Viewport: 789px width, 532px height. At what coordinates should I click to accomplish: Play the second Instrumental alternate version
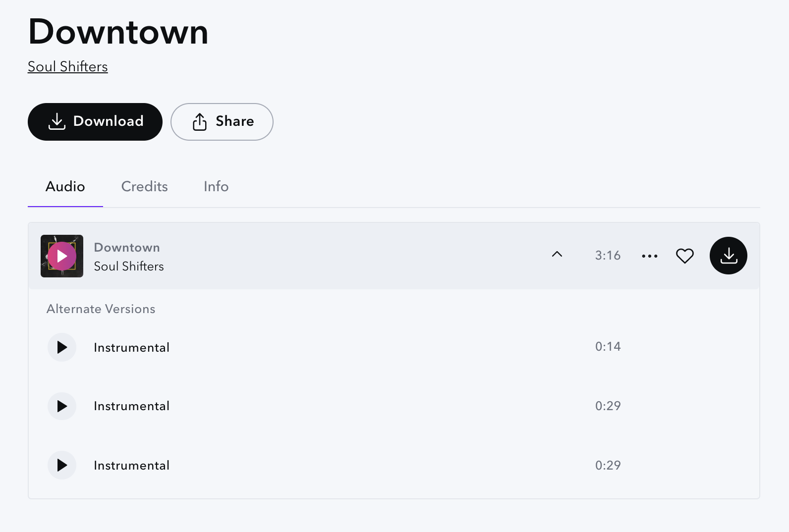click(61, 406)
